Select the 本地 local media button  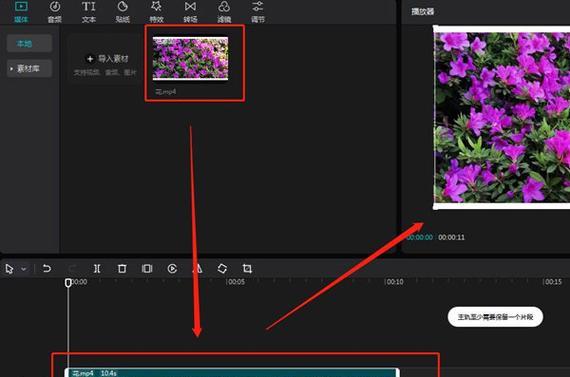[x=29, y=44]
